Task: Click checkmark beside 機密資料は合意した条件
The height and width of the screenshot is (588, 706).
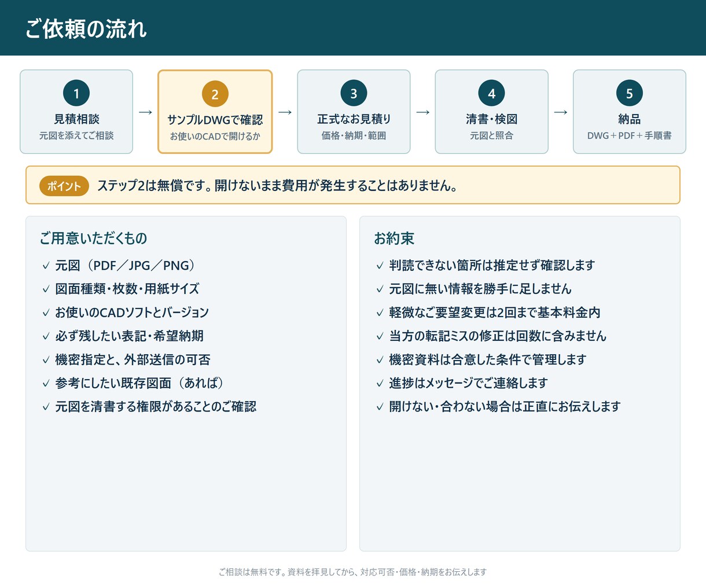Action: tap(380, 360)
